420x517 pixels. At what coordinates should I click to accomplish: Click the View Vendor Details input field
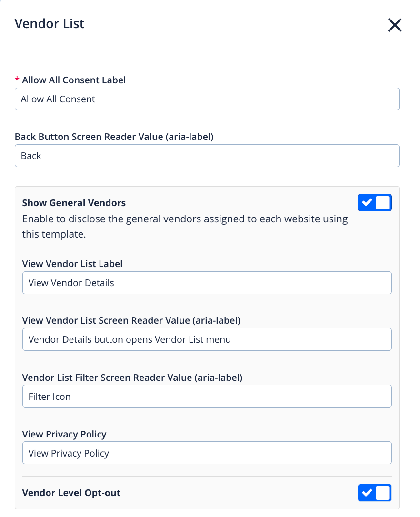pos(207,283)
